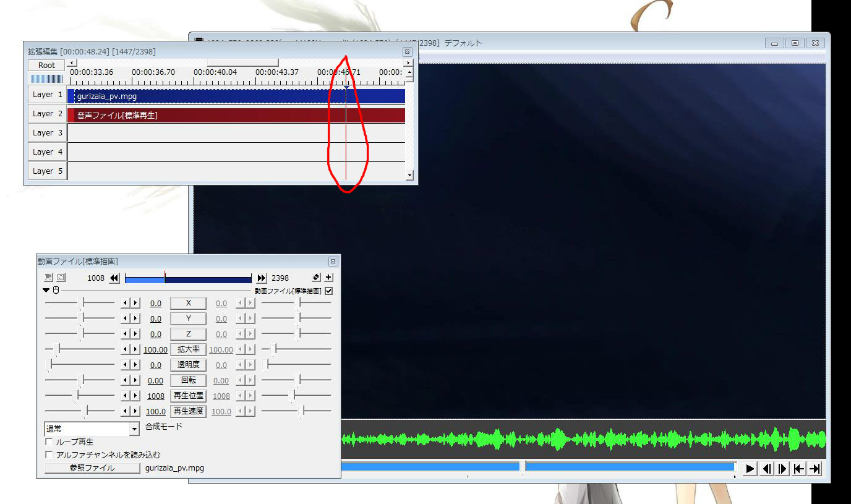Jump to clip end with double-right arrow near 2398
851x504 pixels.
262,278
